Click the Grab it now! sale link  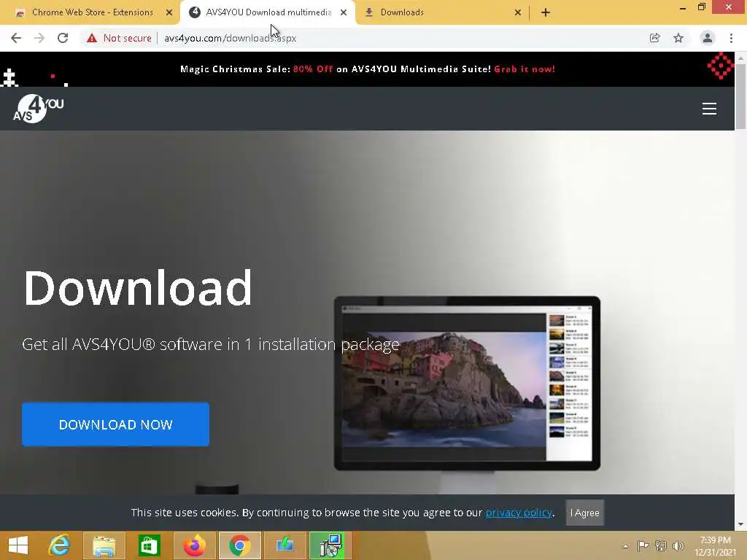(x=525, y=69)
